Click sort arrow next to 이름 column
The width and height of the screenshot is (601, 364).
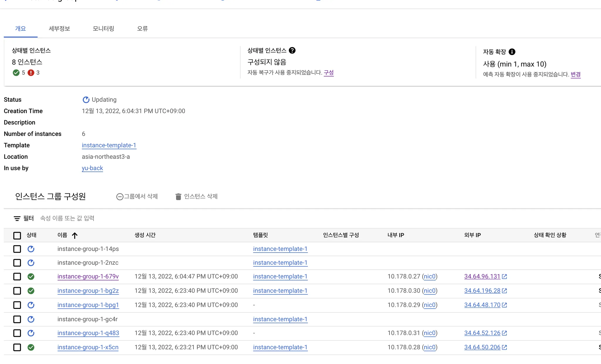[75, 235]
